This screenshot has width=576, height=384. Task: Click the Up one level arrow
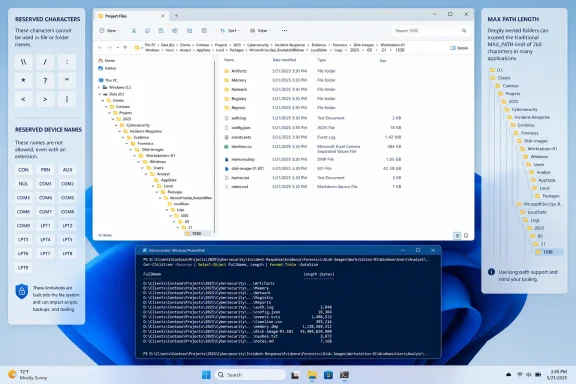click(125, 47)
